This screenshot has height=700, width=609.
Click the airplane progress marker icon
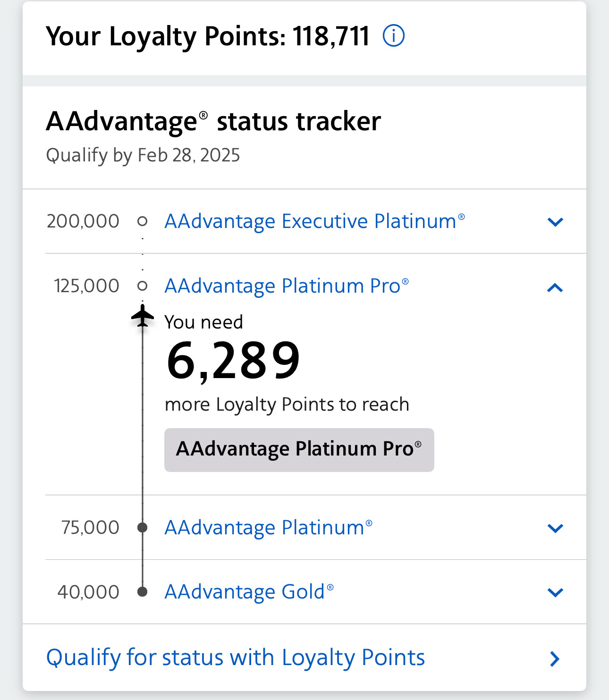click(143, 316)
